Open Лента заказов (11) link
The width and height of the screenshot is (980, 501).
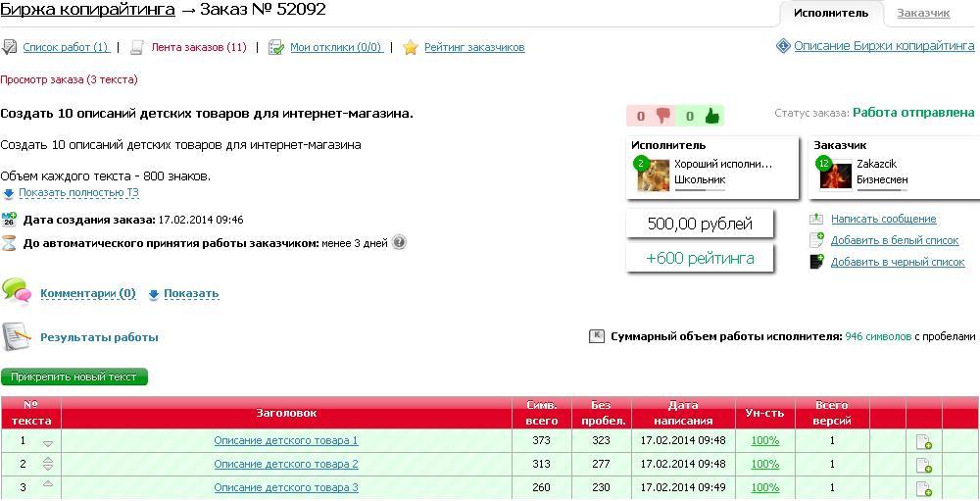coord(198,47)
